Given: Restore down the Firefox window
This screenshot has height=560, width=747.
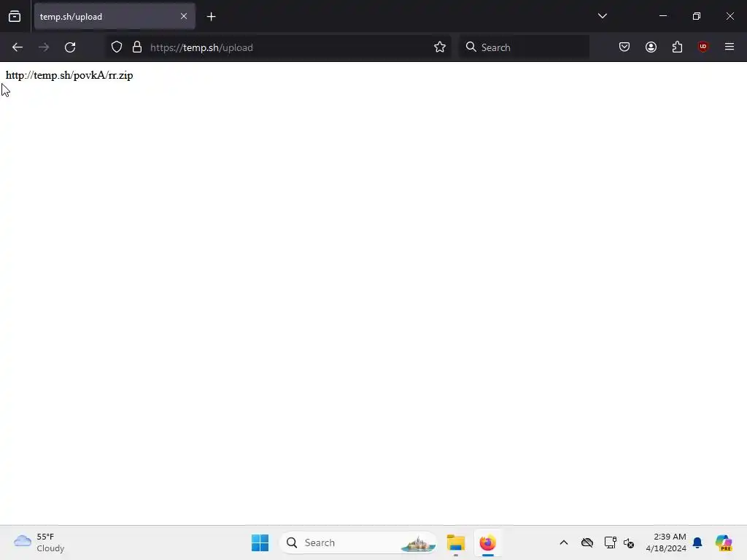Looking at the screenshot, I should click(x=697, y=16).
